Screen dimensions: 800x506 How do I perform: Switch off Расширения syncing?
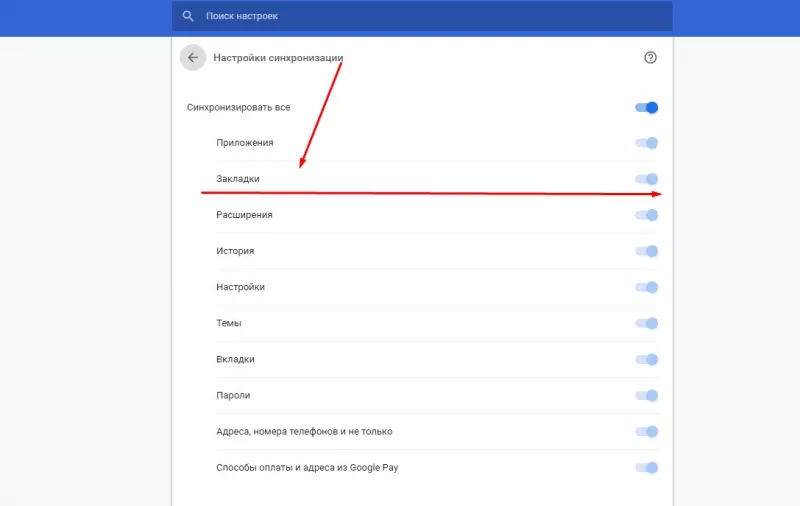pyautogui.click(x=647, y=215)
